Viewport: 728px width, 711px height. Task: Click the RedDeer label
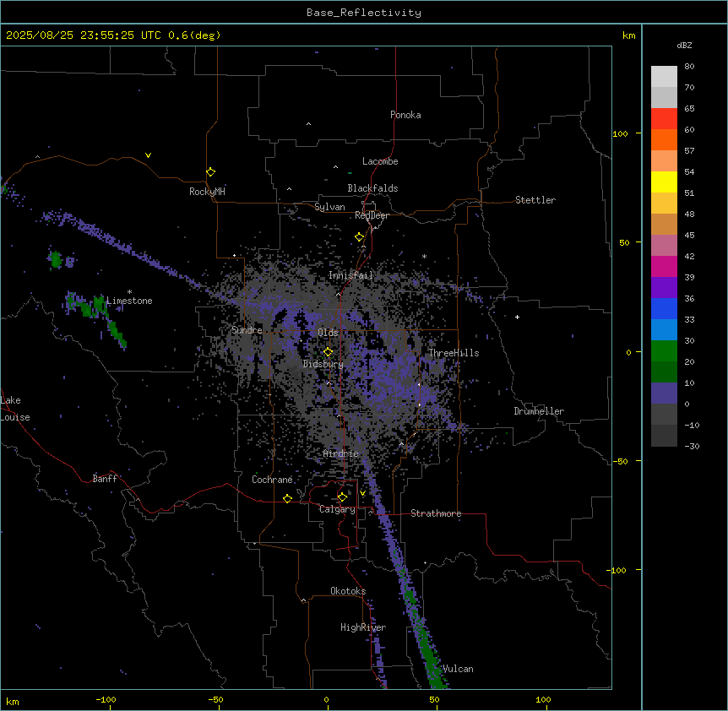coord(372,215)
